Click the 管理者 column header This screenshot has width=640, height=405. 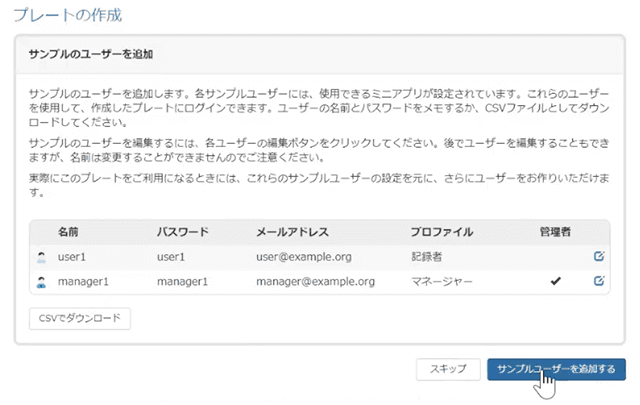pos(555,232)
